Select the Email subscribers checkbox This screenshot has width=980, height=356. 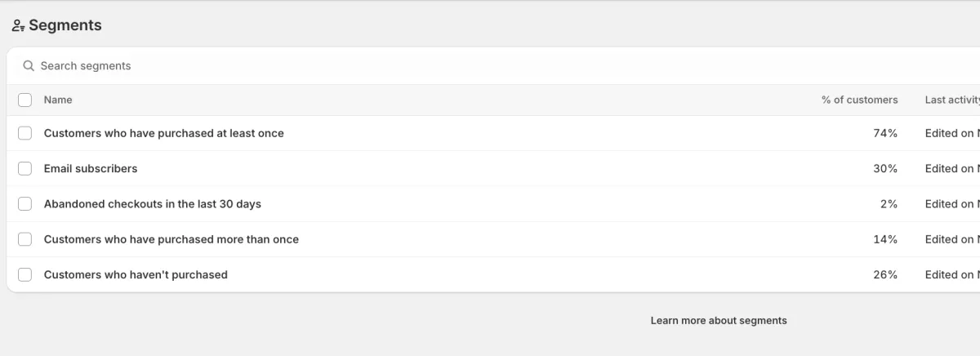tap(25, 169)
